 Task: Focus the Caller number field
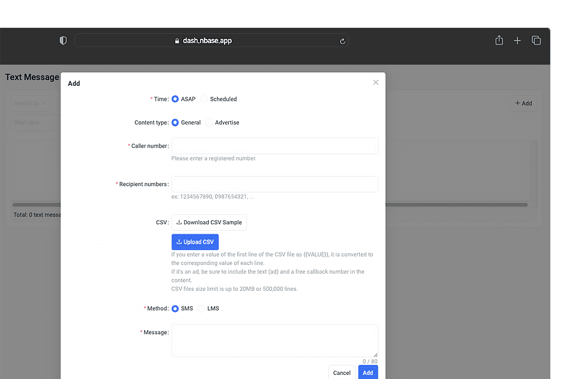pyautogui.click(x=275, y=146)
